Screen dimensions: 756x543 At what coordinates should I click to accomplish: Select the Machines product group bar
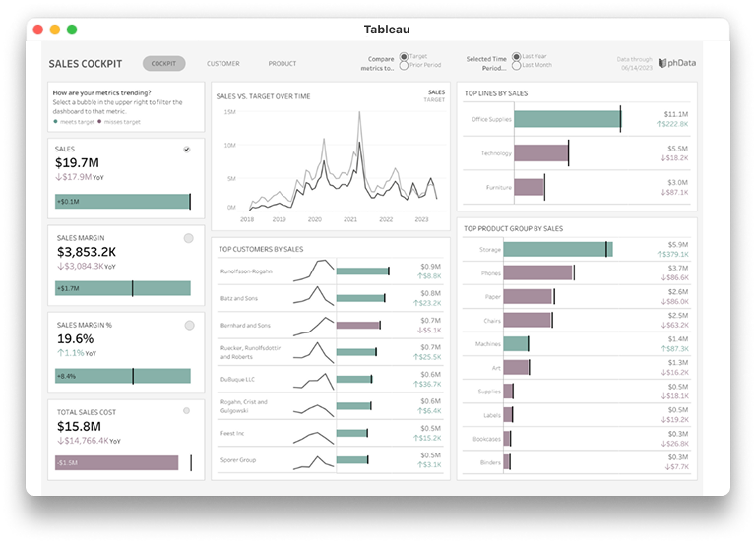pos(516,344)
